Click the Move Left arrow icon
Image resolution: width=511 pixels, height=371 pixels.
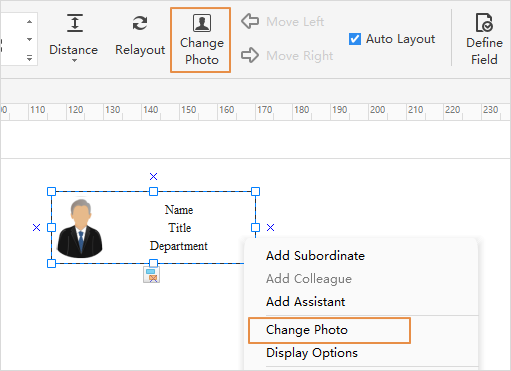(x=250, y=21)
